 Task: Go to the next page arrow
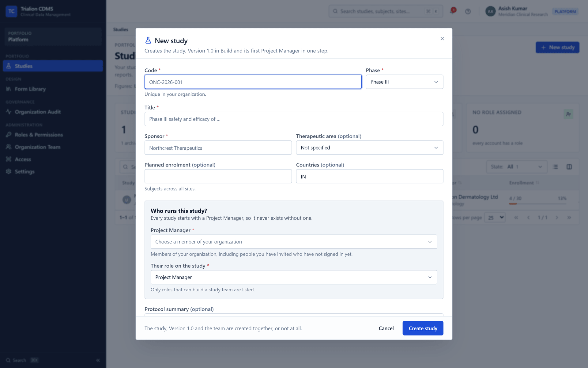pyautogui.click(x=557, y=217)
